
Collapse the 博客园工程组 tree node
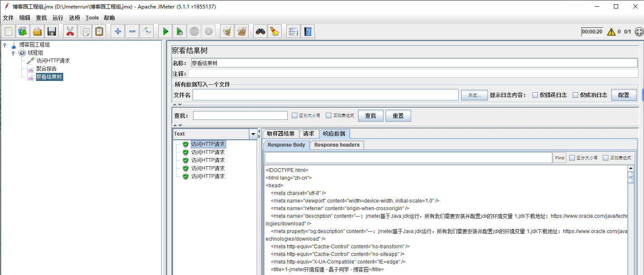(5, 44)
